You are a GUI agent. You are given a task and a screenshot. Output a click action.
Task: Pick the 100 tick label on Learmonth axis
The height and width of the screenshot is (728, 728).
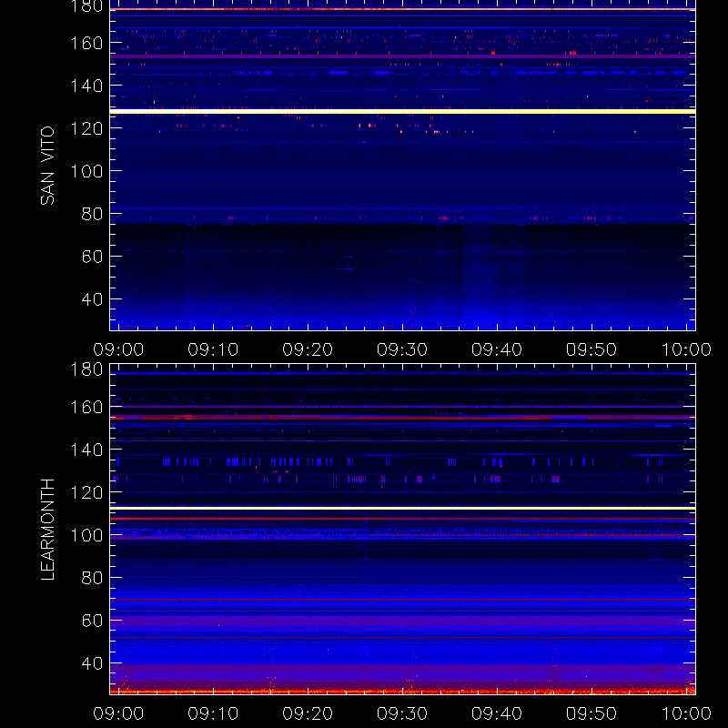click(x=86, y=535)
